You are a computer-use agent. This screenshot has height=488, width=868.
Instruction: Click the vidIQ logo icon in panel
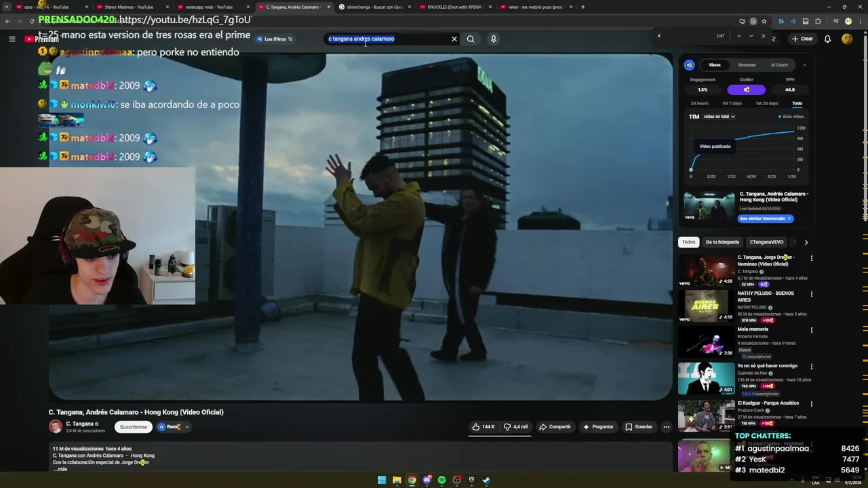(689, 65)
